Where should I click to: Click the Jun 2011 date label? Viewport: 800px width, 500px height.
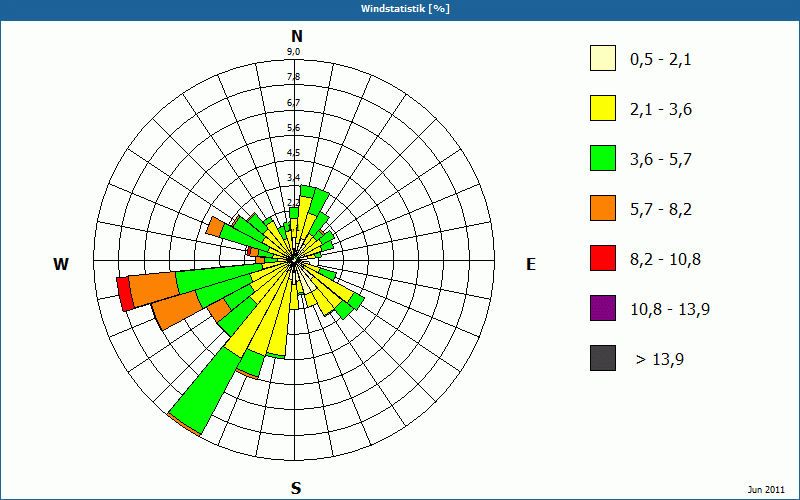(x=766, y=490)
